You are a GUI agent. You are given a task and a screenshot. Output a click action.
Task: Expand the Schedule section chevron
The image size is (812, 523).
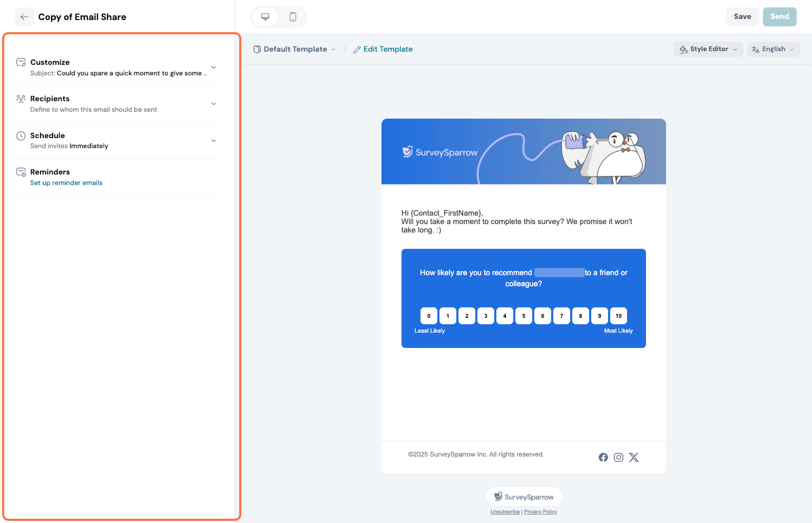point(213,141)
